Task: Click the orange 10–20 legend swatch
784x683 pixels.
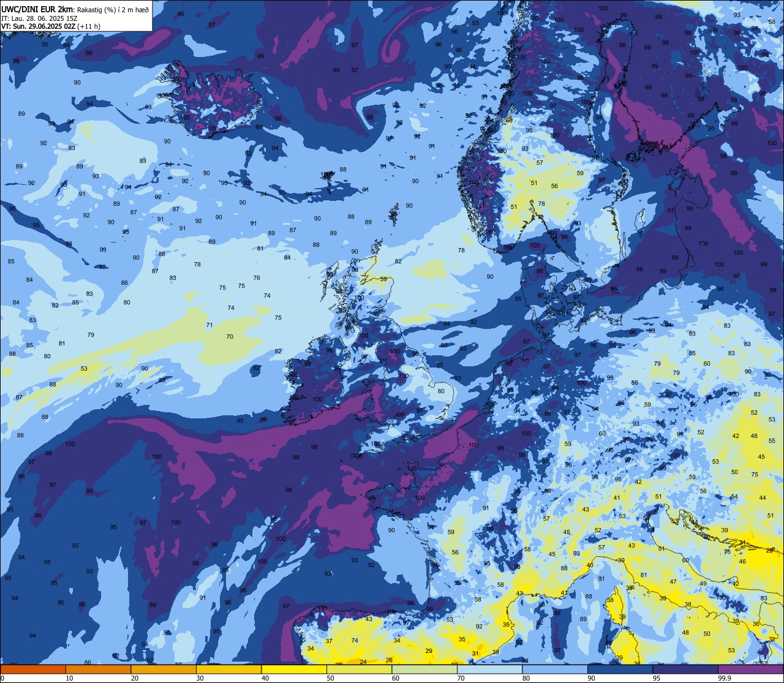Action: [98, 669]
